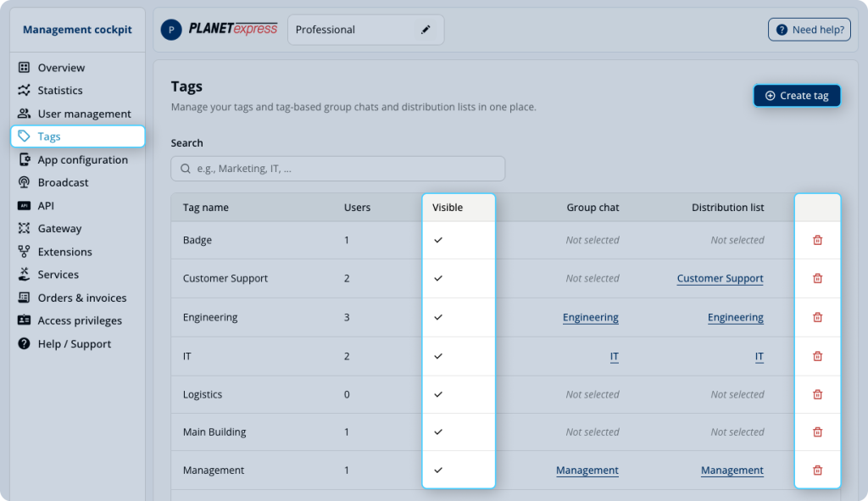Click the Logistics tag name
The width and height of the screenshot is (868, 501).
[x=203, y=394]
